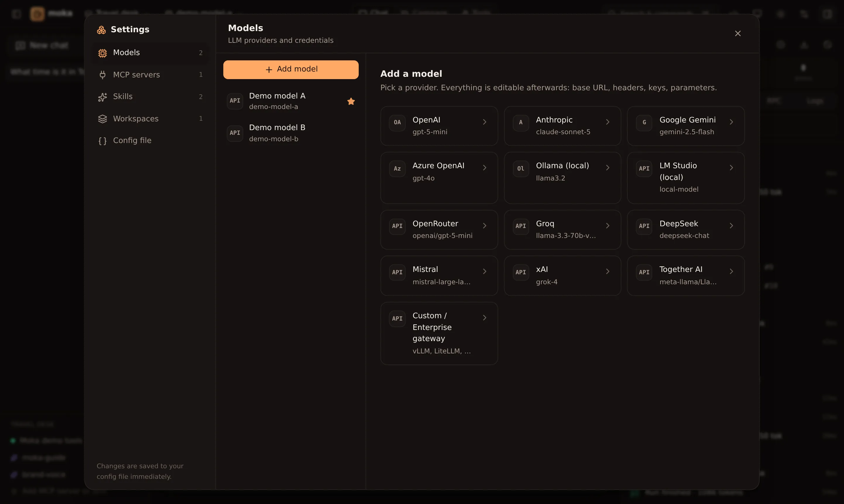
Task: Click the API badge of Demo model A
Action: point(235,101)
